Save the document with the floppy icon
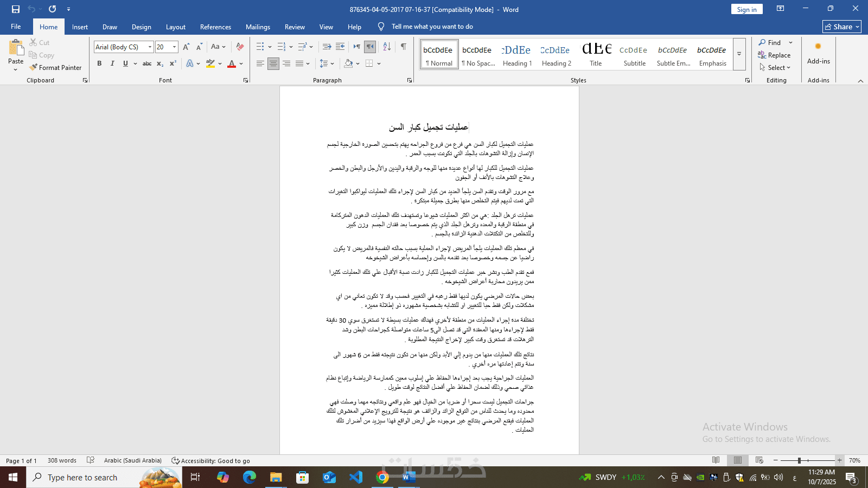The width and height of the screenshot is (868, 488). click(x=15, y=9)
